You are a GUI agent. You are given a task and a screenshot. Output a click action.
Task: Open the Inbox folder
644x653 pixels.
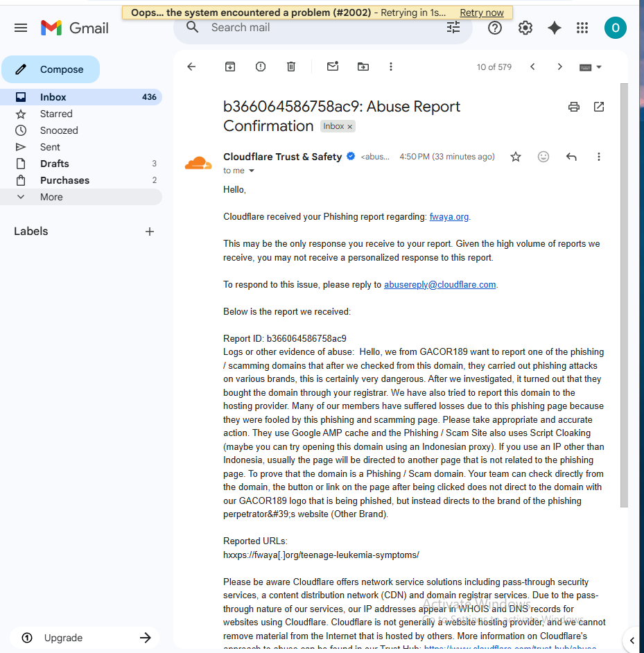tap(81, 97)
